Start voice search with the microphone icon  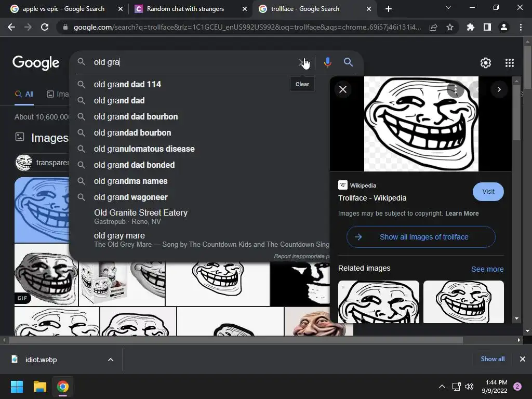(x=327, y=62)
